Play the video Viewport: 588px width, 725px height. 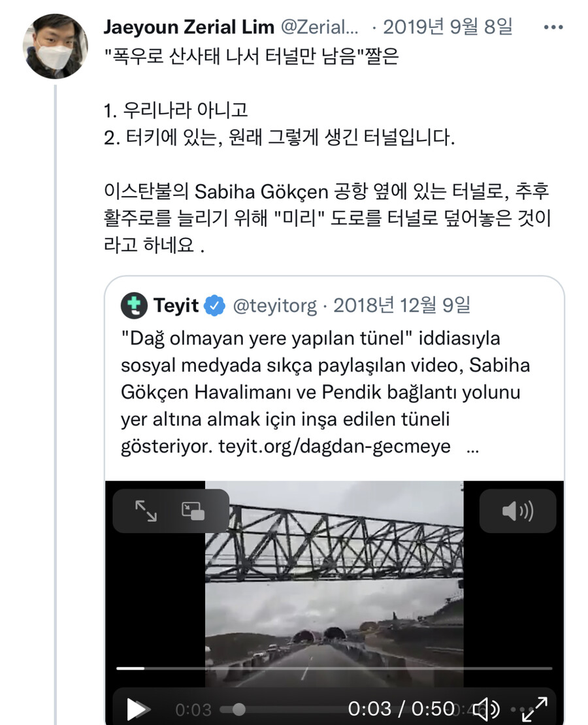[137, 709]
